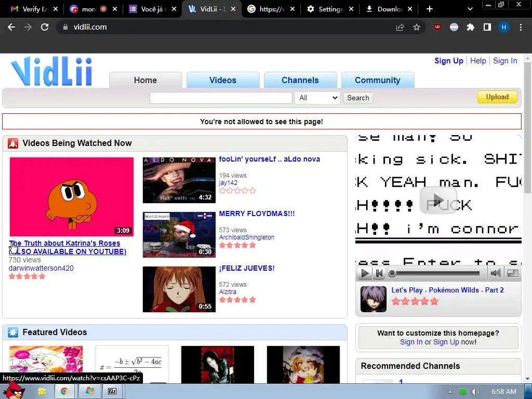Open The Truth about Katrina's Roses title

tap(68, 247)
